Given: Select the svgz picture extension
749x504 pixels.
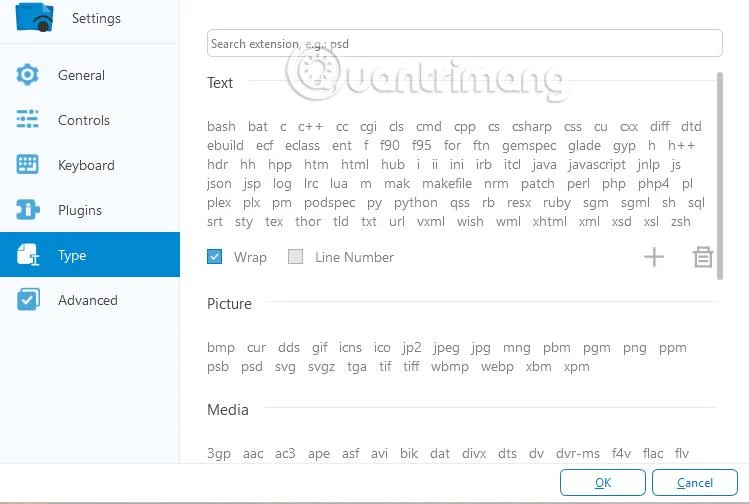Looking at the screenshot, I should (x=321, y=367).
